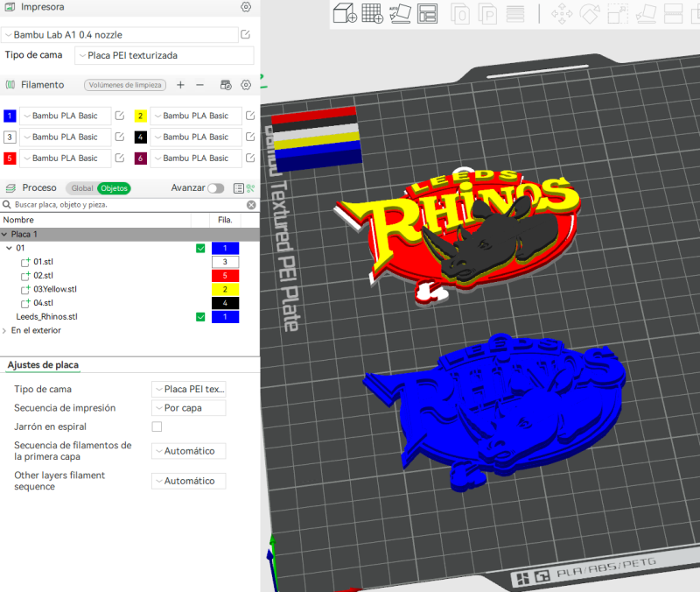
Task: Click the Paste 'P' toolbar icon
Action: 487,14
